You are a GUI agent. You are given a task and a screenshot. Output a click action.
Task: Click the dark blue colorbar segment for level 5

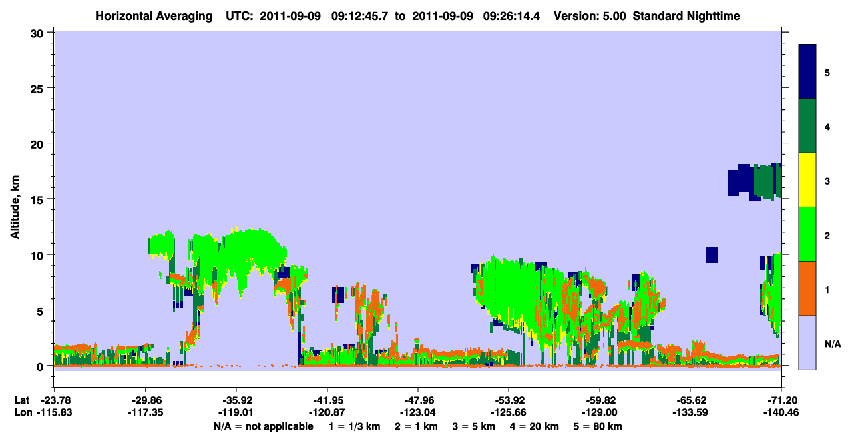click(807, 72)
